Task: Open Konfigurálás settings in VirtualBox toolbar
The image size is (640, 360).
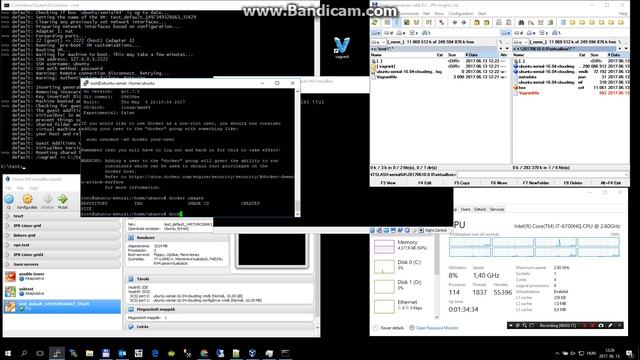Action: point(27,201)
